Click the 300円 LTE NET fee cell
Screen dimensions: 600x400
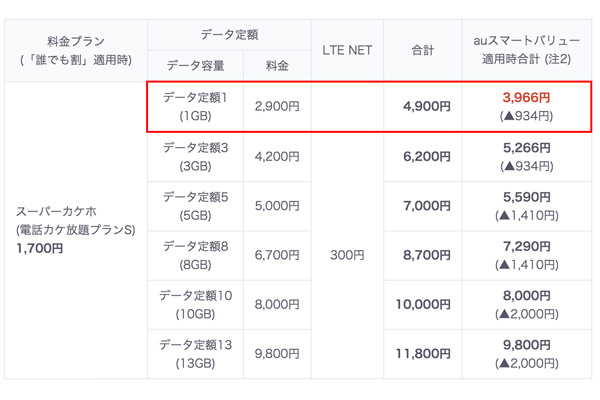coord(348,255)
